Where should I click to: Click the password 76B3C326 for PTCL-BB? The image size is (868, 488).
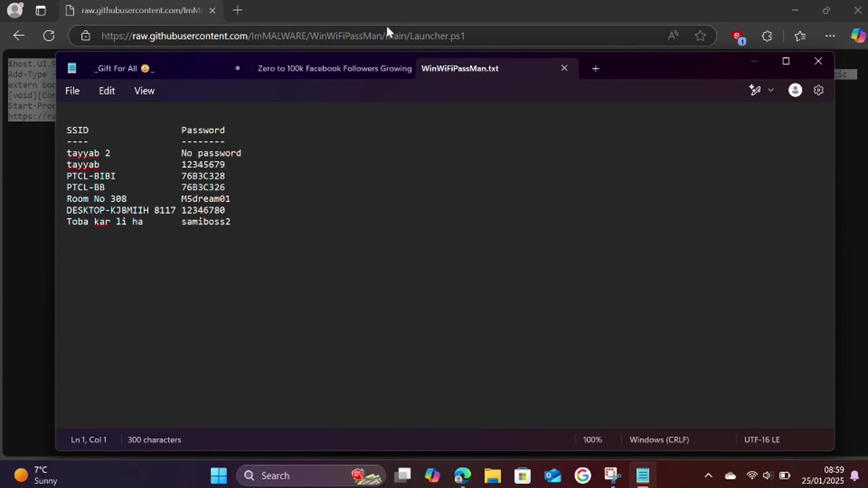click(x=203, y=188)
